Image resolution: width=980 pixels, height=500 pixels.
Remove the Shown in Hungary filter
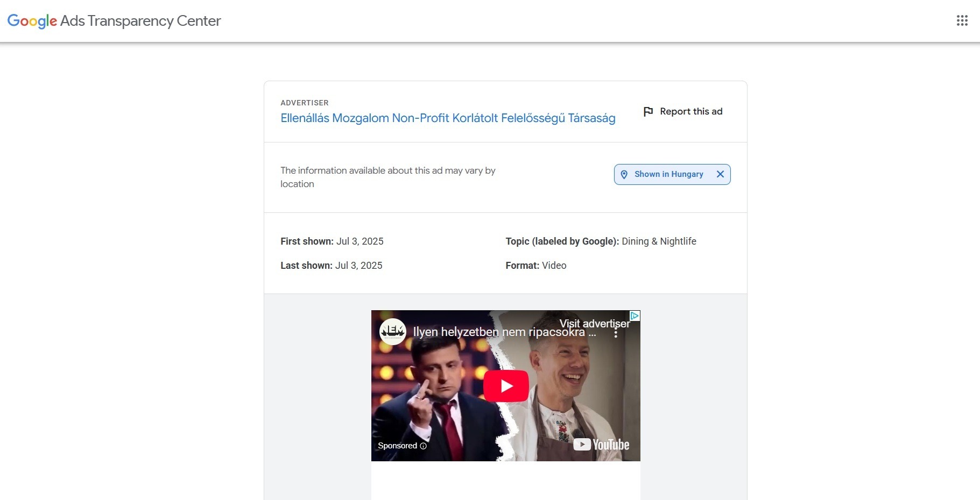720,174
